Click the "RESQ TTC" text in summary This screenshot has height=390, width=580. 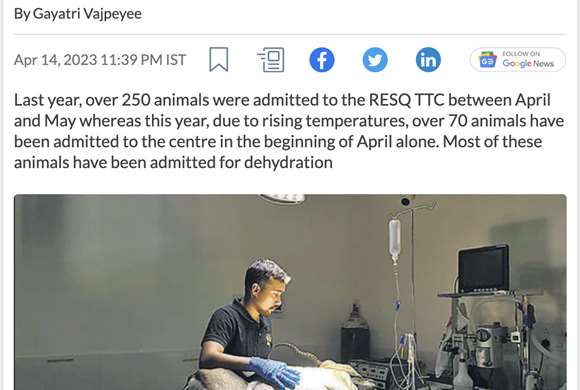[x=407, y=100]
